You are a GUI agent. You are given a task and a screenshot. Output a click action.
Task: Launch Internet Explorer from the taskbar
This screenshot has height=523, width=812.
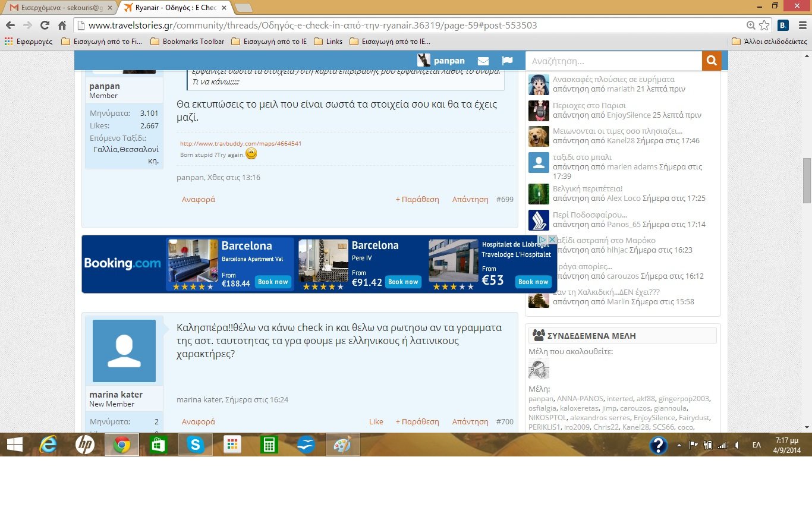coord(48,445)
